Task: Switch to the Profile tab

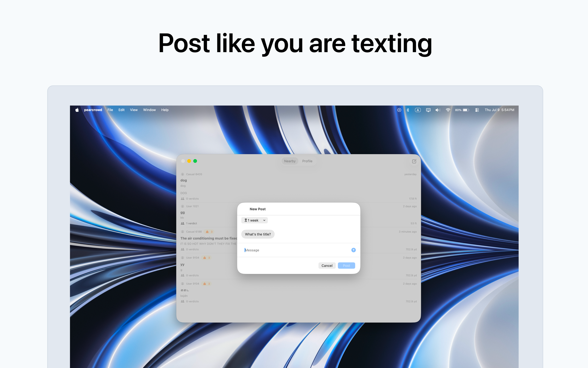Action: [x=307, y=161]
